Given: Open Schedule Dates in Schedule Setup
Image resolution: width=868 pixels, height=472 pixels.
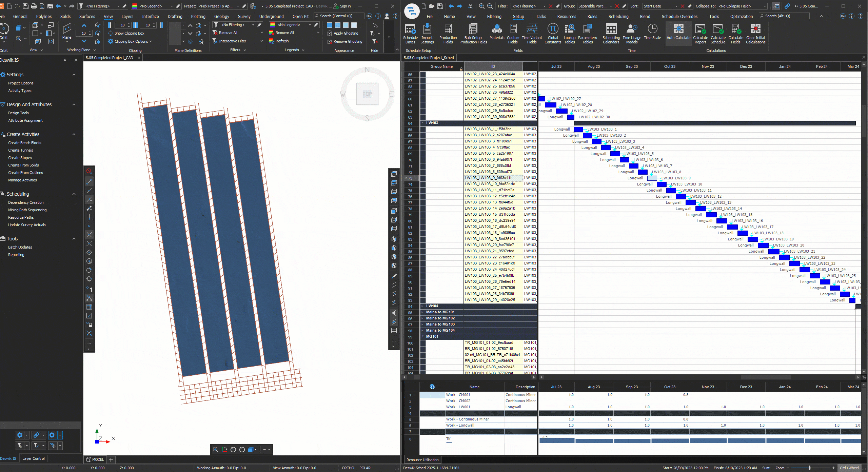Looking at the screenshot, I should point(410,34).
